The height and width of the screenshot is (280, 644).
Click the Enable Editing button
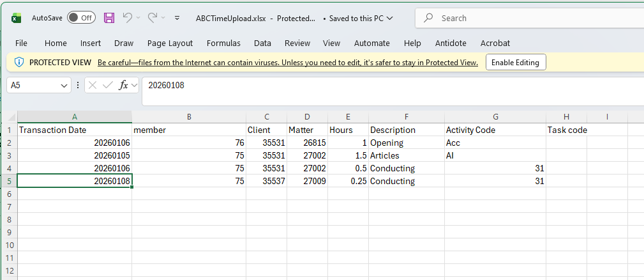click(516, 63)
